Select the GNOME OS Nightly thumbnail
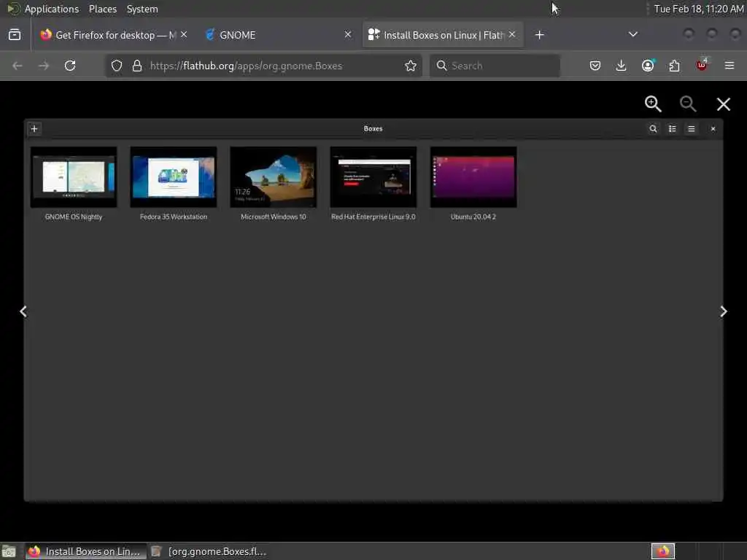Screen dimensions: 747x560 pos(74,176)
